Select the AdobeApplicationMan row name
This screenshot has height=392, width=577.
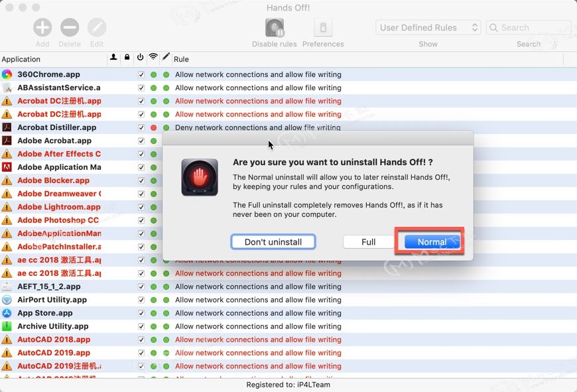[x=59, y=233]
